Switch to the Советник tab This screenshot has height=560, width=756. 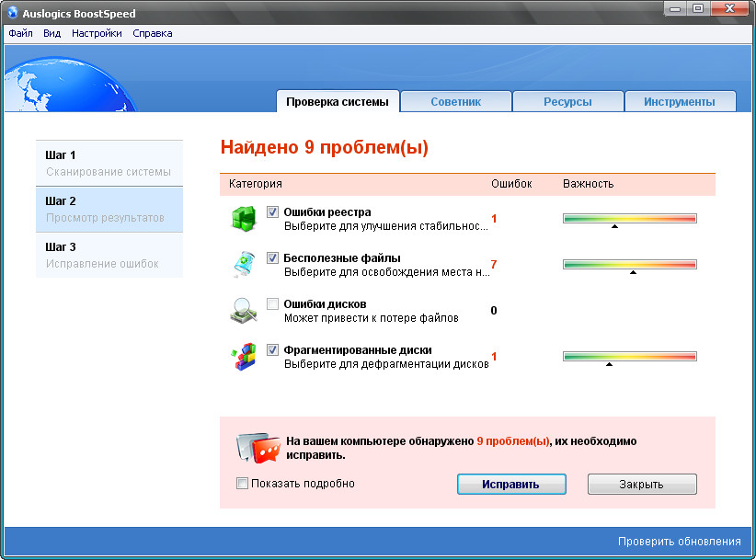coord(455,102)
